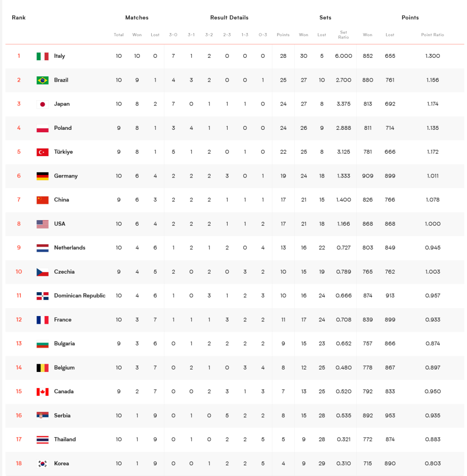Open the Poland team link
Image resolution: width=467 pixels, height=476 pixels.
(63, 128)
